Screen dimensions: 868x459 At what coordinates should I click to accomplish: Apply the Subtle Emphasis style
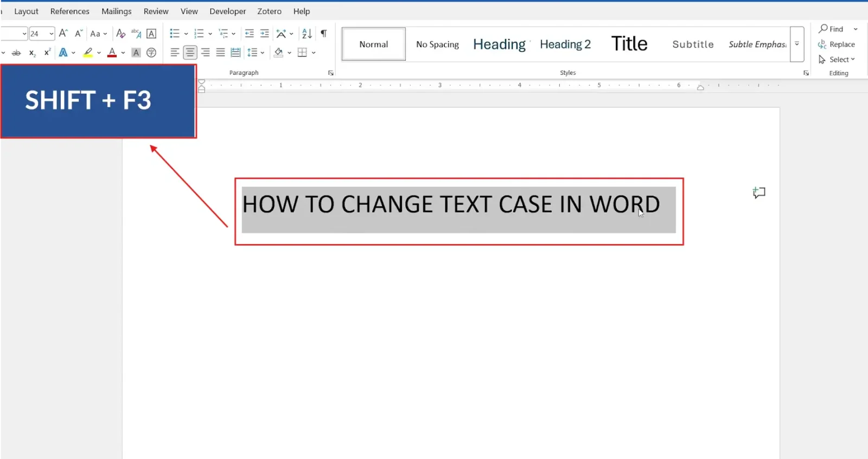tap(757, 44)
